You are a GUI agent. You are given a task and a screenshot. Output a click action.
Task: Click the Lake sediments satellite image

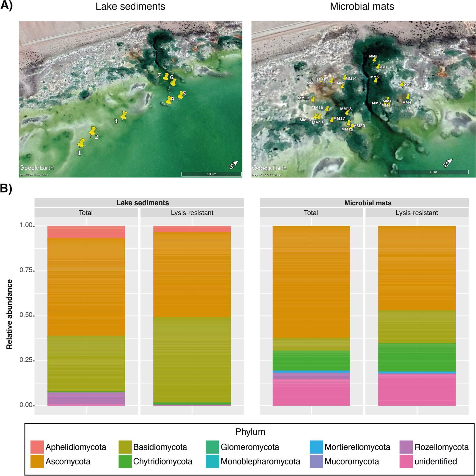[131, 99]
